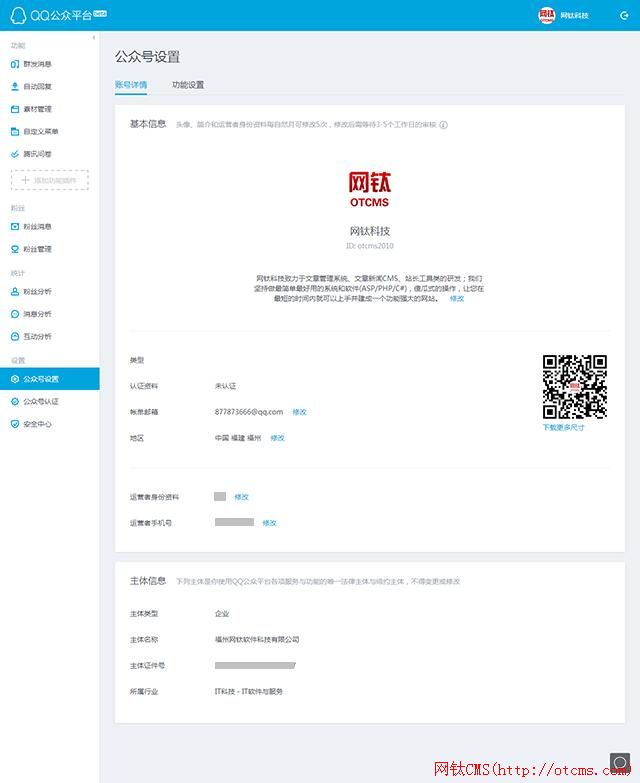Click the 企业 entity type value
Viewport: 640px width, 783px height.
pos(222,614)
